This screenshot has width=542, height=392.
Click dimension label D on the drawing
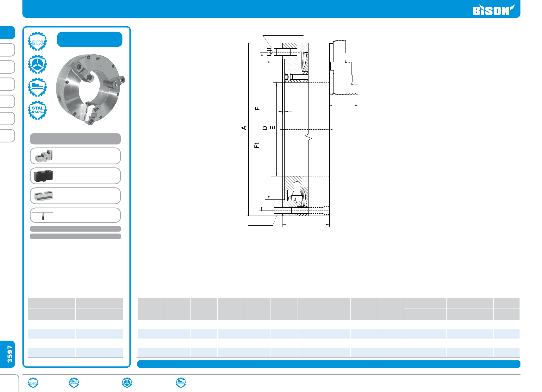[265, 128]
